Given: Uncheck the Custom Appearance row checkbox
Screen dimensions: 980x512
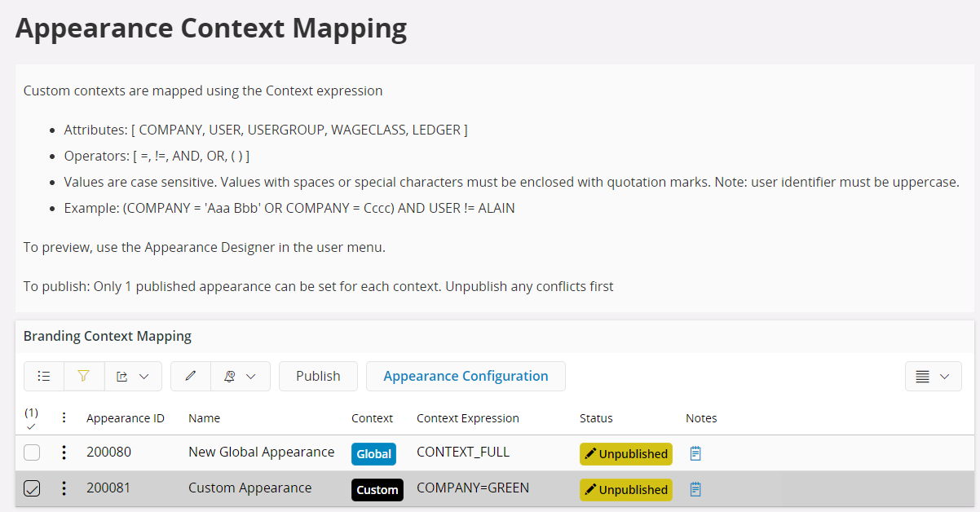Looking at the screenshot, I should [32, 488].
